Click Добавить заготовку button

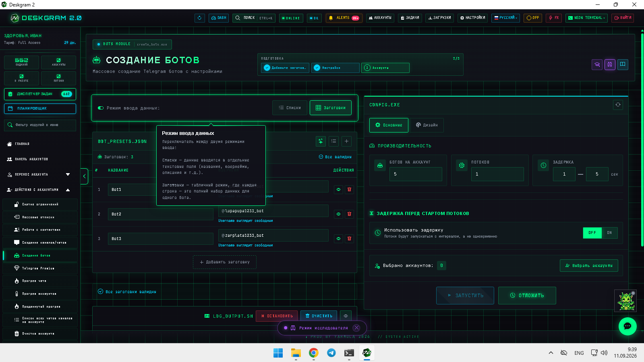[225, 262]
